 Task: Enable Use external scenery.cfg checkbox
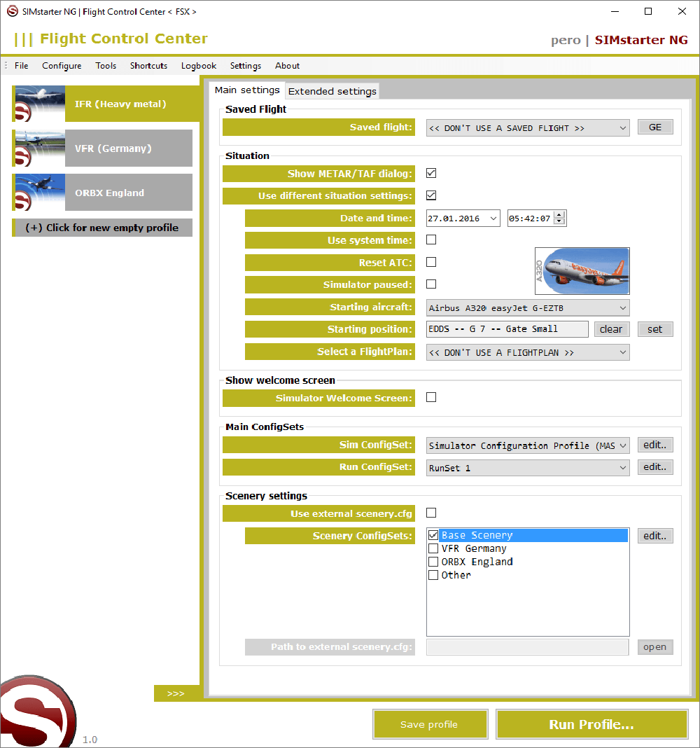click(431, 513)
